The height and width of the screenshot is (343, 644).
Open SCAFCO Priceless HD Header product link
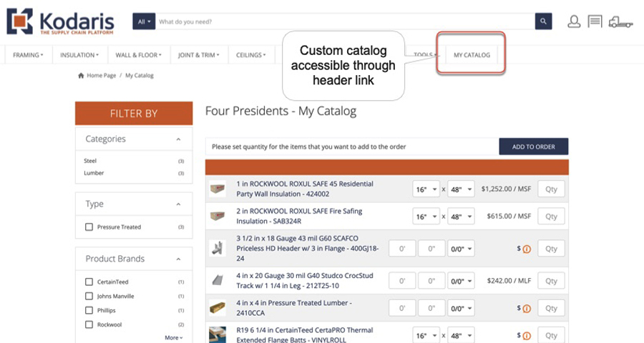click(x=307, y=248)
